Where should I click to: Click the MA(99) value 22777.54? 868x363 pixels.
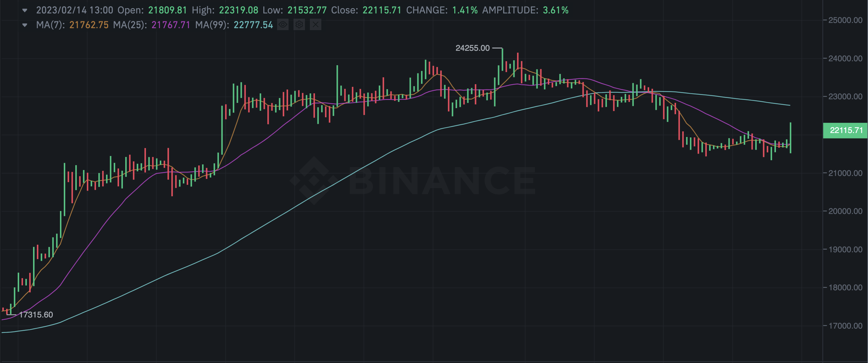254,25
